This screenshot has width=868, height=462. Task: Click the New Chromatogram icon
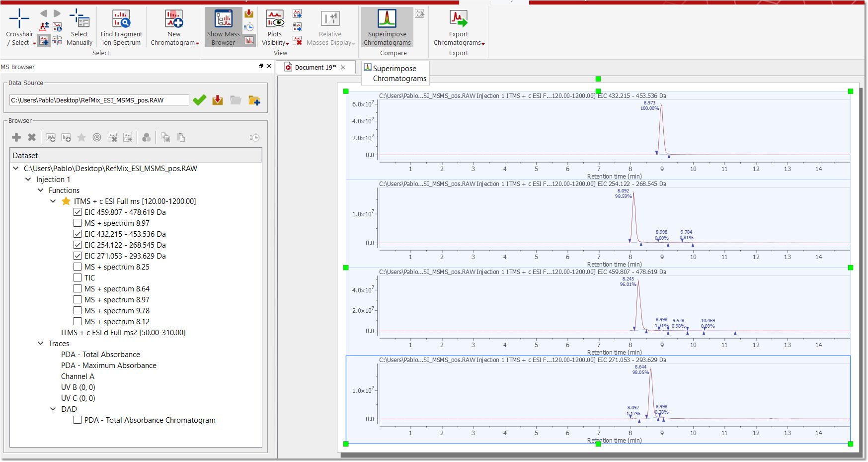coord(174,19)
